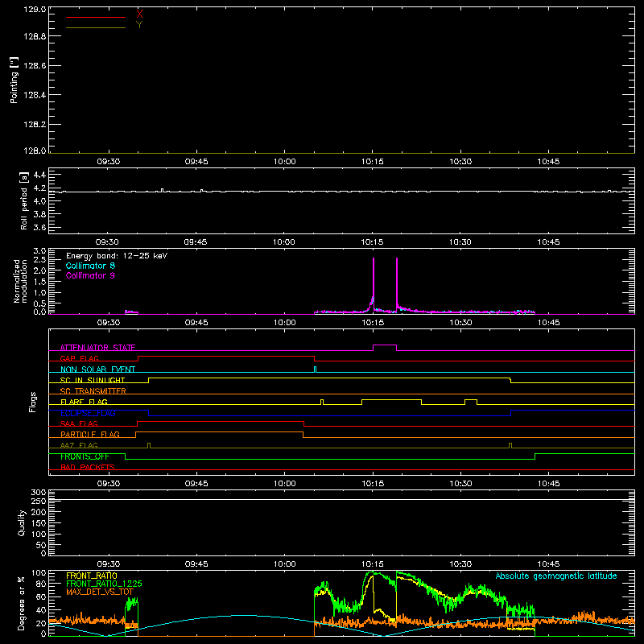Click the 10:45 tick label under Flags plot

pos(548,484)
